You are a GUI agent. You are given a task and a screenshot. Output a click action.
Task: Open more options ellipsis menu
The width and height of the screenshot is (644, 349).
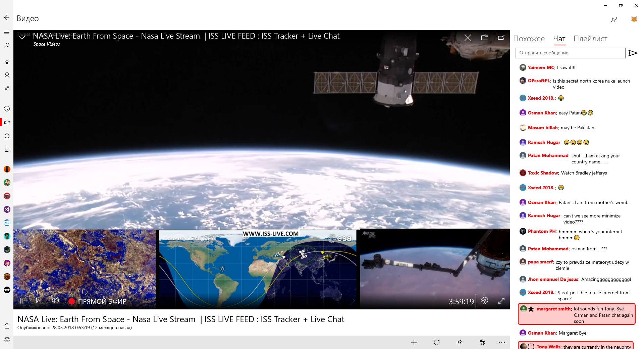tap(502, 342)
